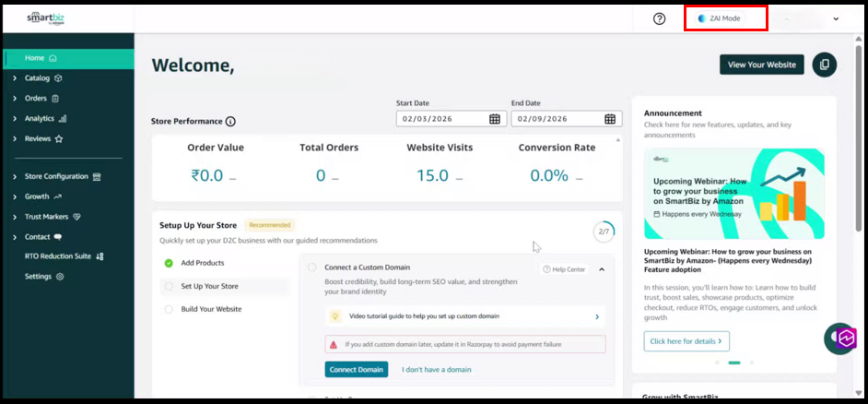Click the View Your Website button
Viewport: 868px width, 404px height.
761,65
